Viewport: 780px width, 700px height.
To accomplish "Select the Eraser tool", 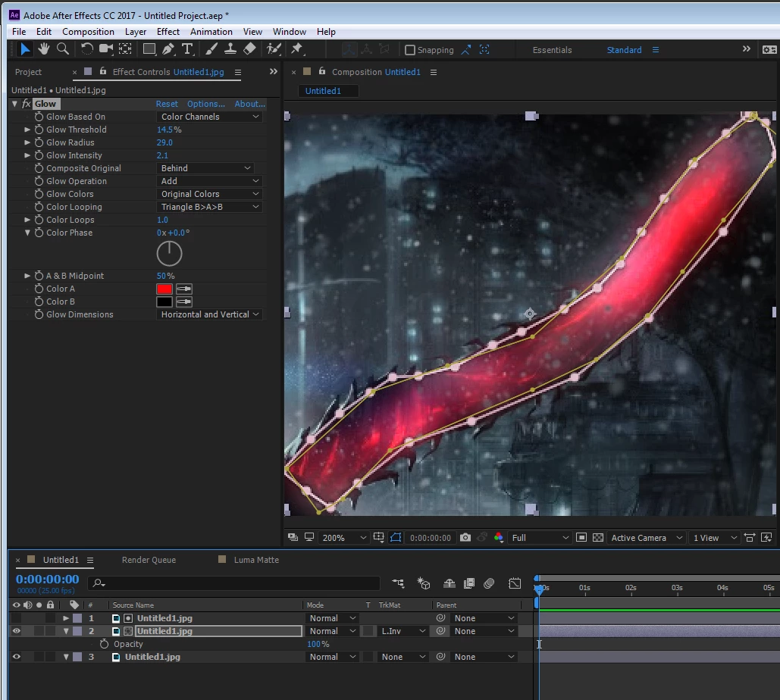I will (x=249, y=48).
